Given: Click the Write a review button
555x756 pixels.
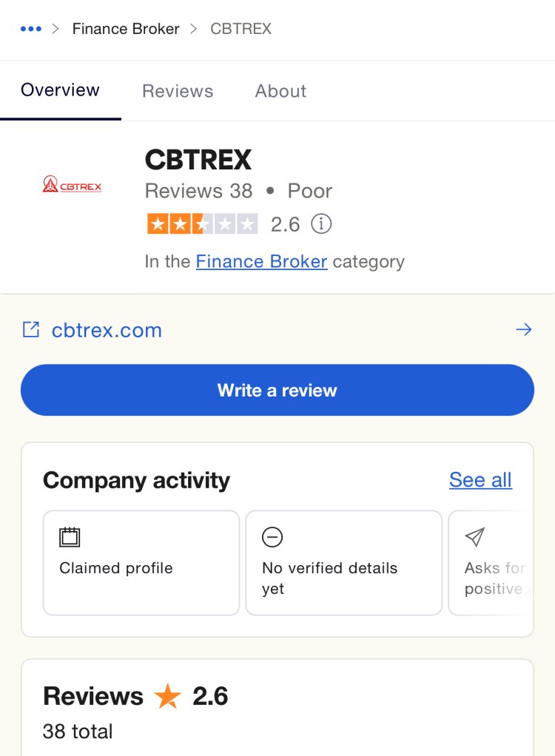Looking at the screenshot, I should click(277, 390).
